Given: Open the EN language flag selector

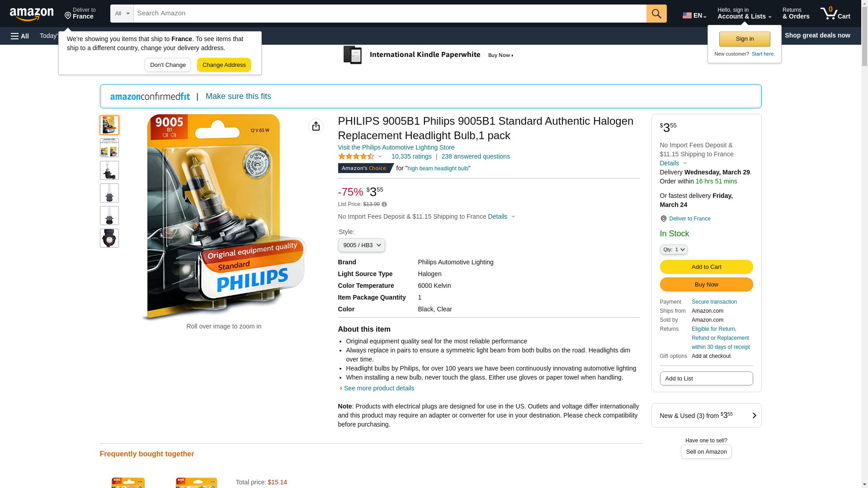Looking at the screenshot, I should [x=694, y=15].
